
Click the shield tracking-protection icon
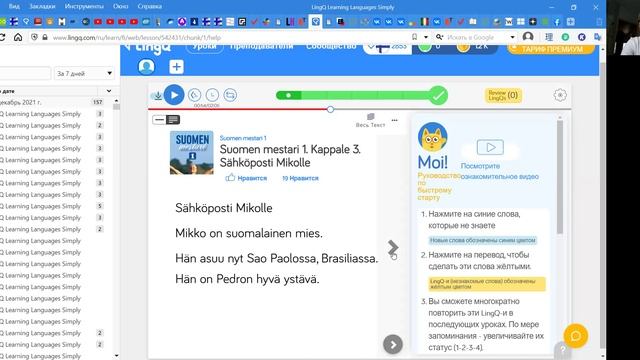(34, 37)
